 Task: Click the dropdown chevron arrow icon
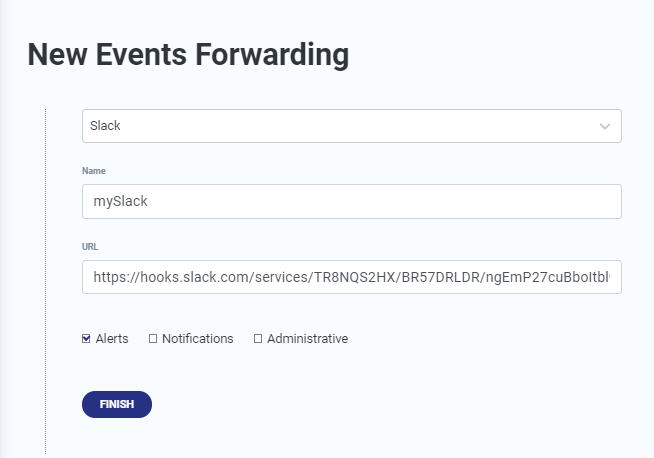coord(605,126)
